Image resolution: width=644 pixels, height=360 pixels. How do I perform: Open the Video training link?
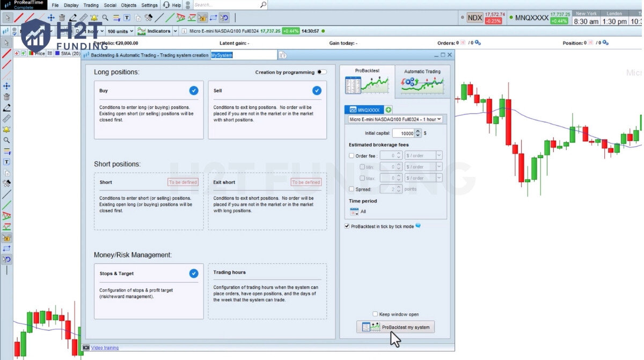[x=105, y=348]
